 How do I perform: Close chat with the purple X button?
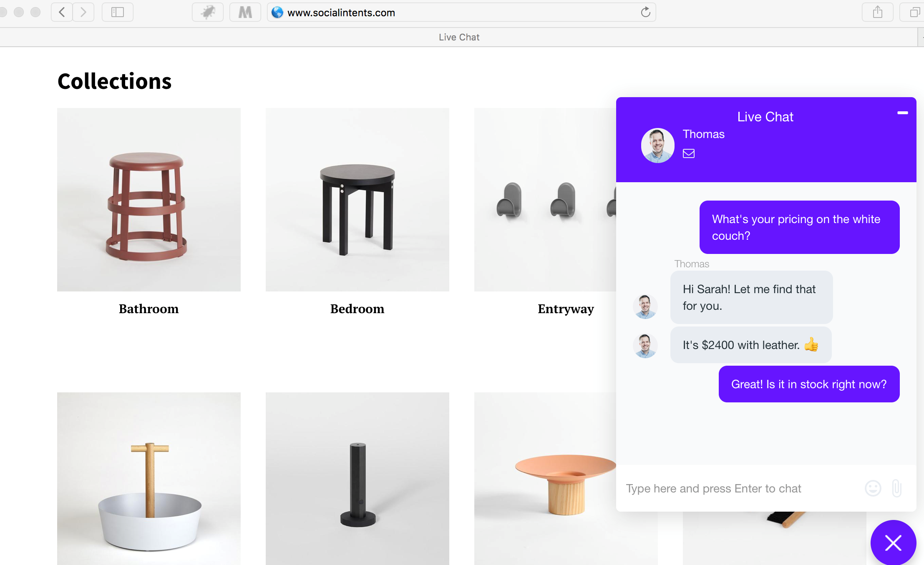click(893, 542)
